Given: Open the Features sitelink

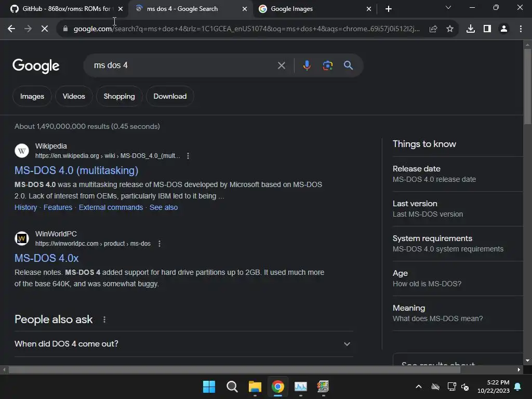Looking at the screenshot, I should coord(58,207).
